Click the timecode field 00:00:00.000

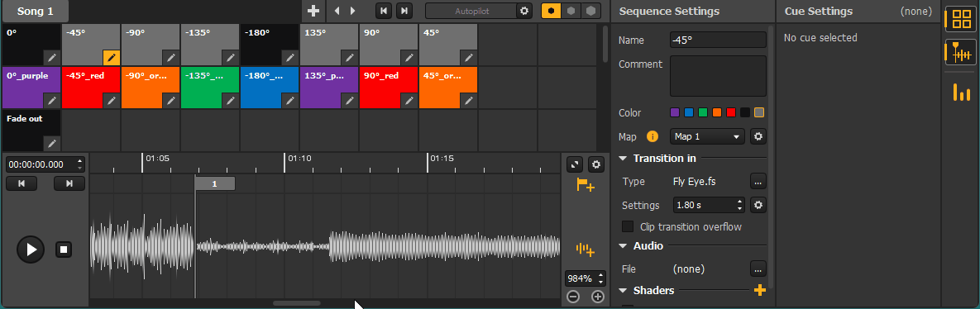41,164
